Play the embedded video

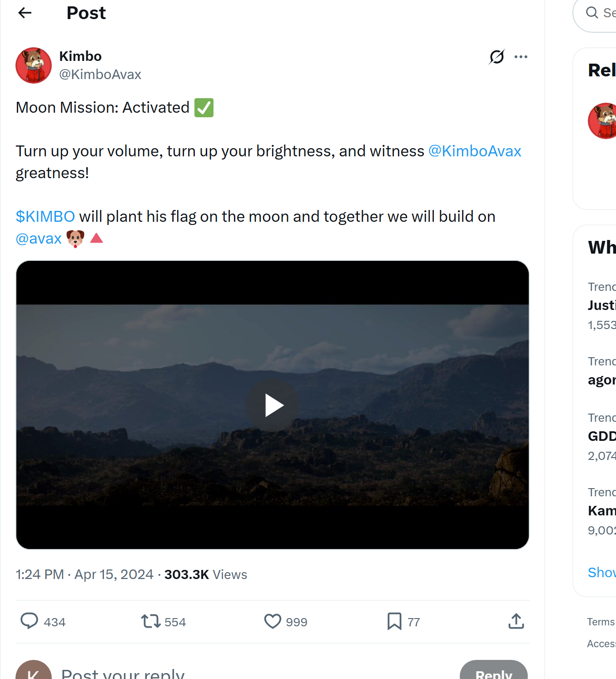point(273,405)
